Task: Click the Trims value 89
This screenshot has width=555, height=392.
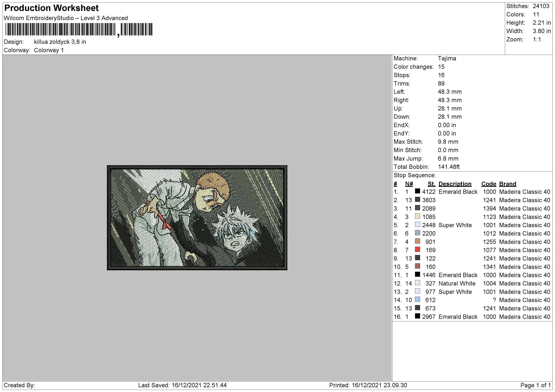Action: 441,84
